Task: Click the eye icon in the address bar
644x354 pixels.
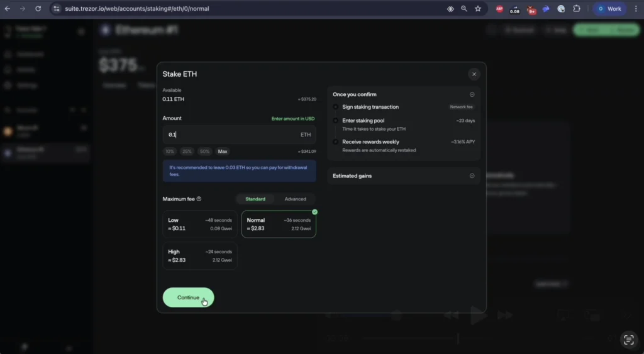Action: 450,9
